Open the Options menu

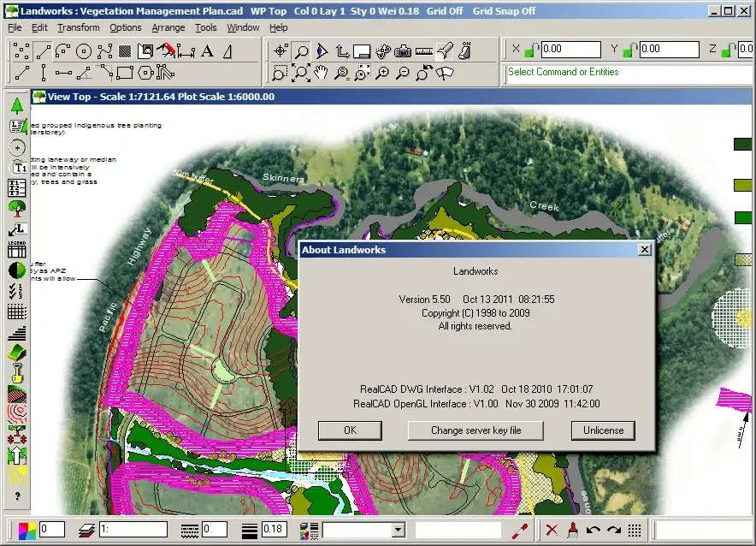[x=126, y=27]
